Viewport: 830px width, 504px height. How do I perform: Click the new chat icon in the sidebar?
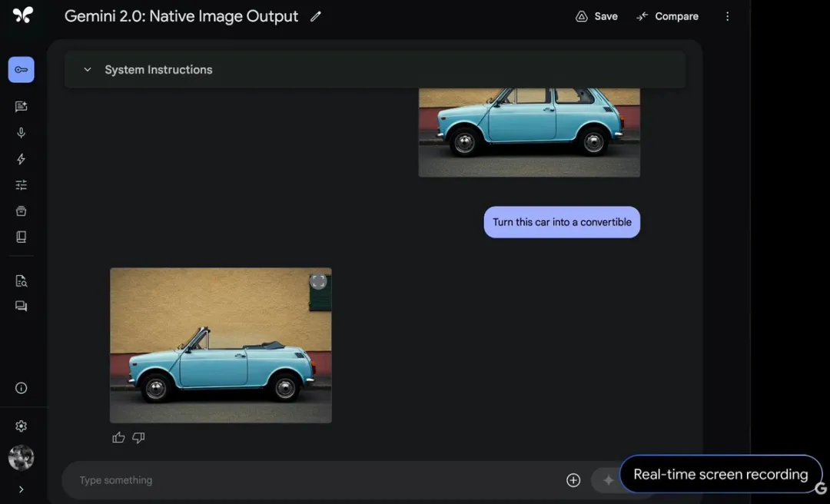coord(21,107)
